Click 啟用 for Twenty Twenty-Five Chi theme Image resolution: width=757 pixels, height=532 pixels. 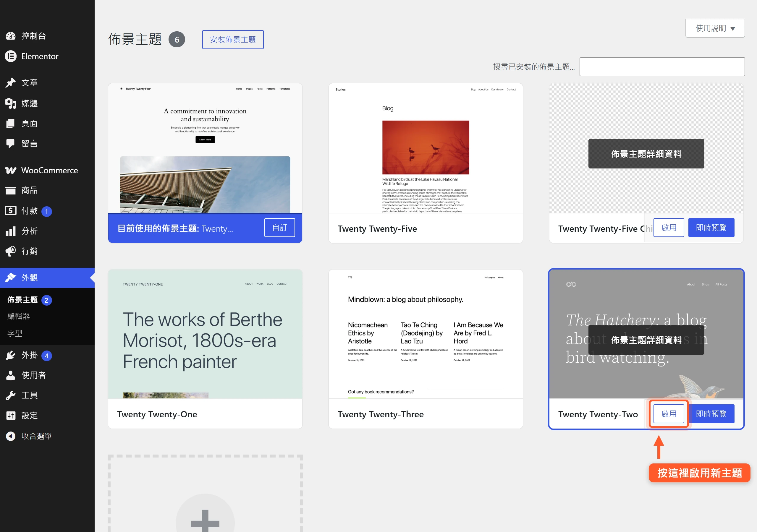pyautogui.click(x=669, y=228)
